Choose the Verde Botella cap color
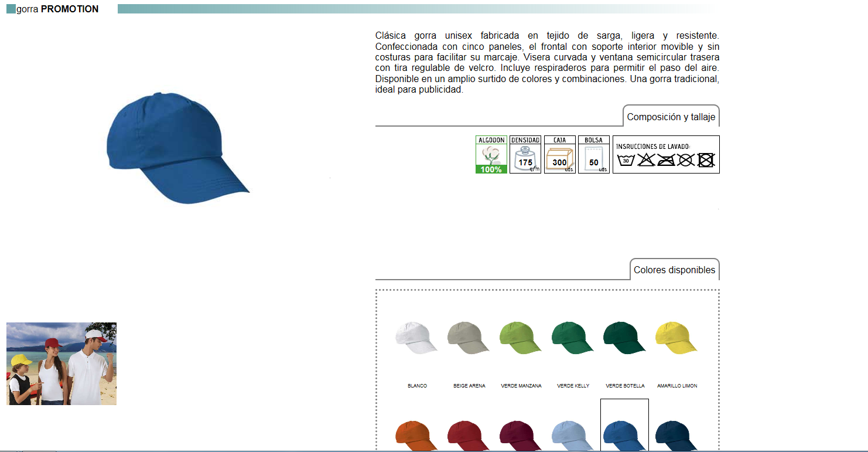Image resolution: width=868 pixels, height=452 pixels. [x=625, y=338]
